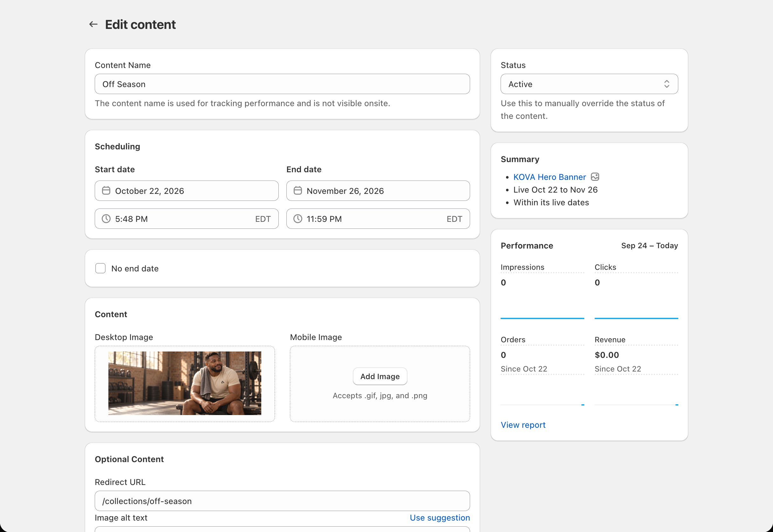Focus the Redirect URL field /collections/off-season
Viewport: 773px width, 532px height.
pos(282,501)
